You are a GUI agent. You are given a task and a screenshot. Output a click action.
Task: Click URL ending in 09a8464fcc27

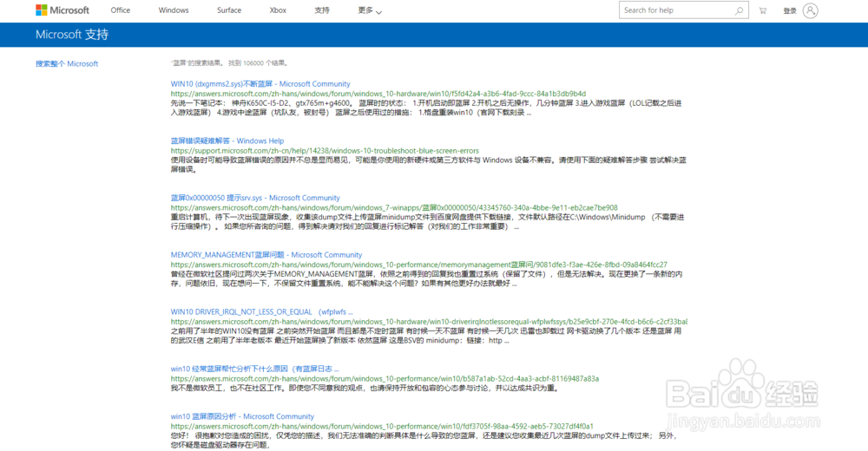point(419,265)
